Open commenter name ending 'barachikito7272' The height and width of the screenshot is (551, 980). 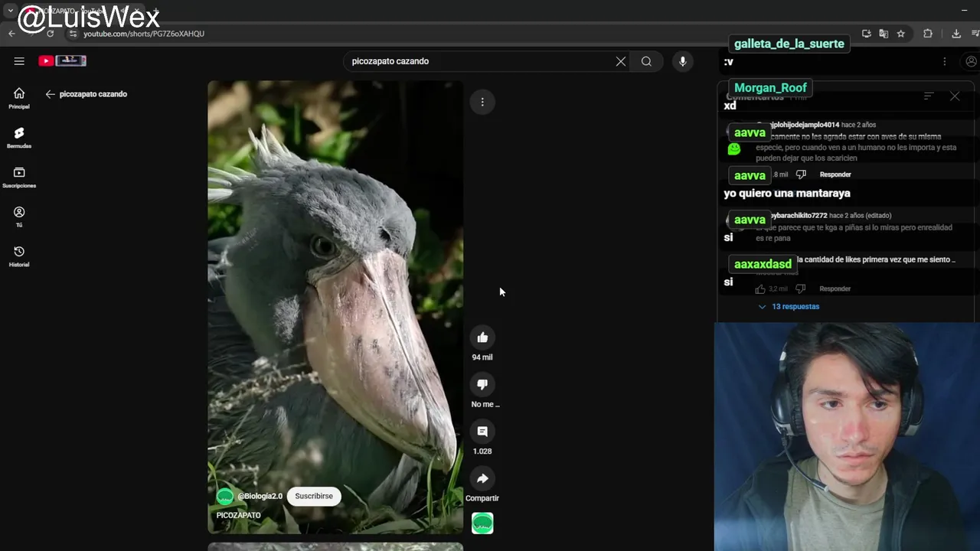pyautogui.click(x=799, y=216)
